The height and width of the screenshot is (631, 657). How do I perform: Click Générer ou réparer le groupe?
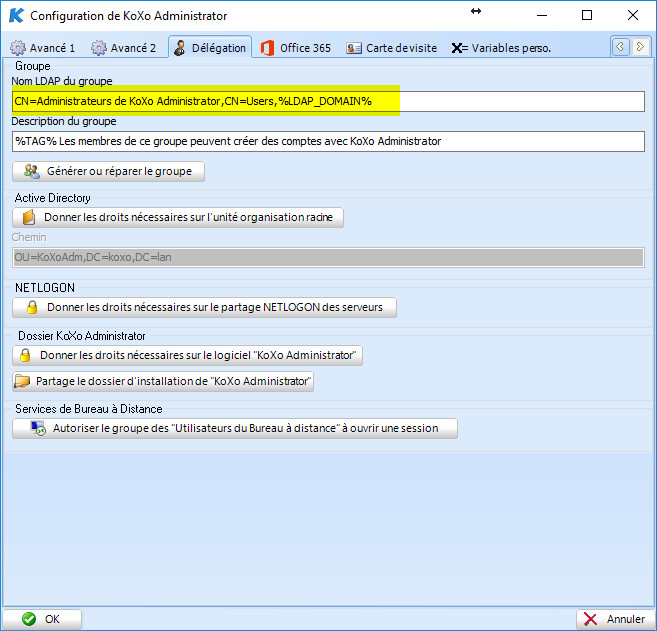point(109,171)
